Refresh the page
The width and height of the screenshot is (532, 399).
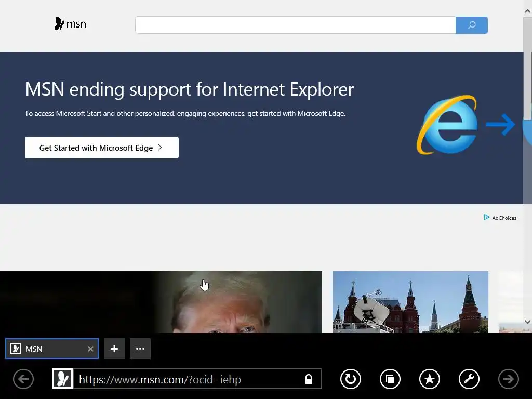pyautogui.click(x=351, y=379)
